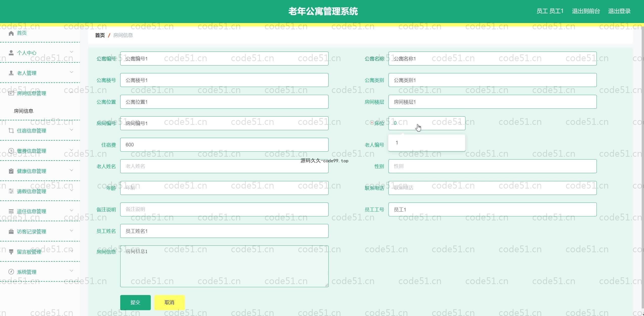Click the 房间信息 text area
This screenshot has width=644, height=316.
point(224,266)
